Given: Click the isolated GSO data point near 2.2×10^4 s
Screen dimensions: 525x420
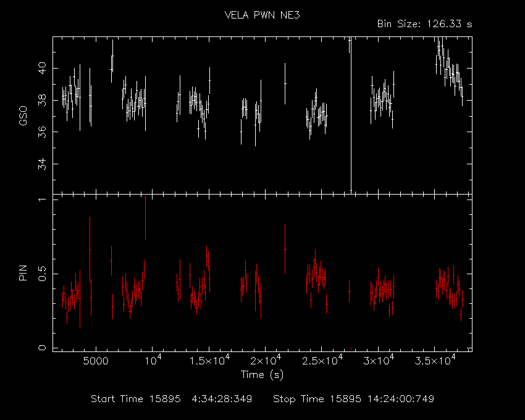Looking at the screenshot, I should point(285,83).
